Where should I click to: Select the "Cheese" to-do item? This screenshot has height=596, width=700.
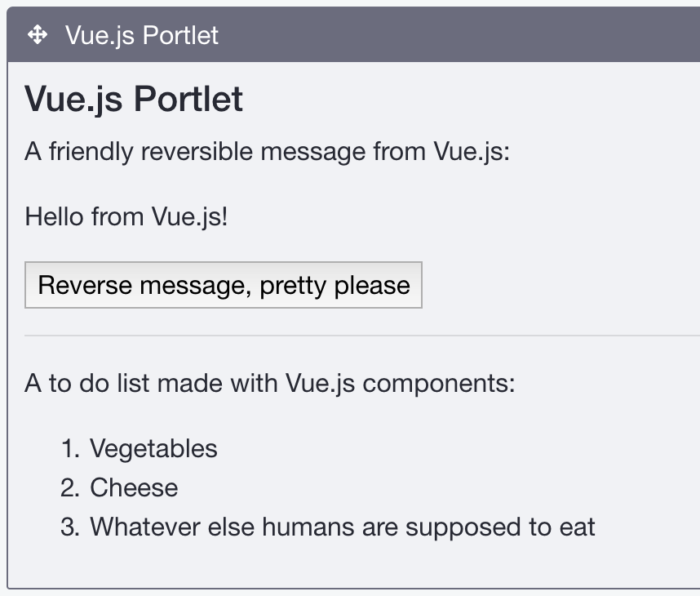134,487
